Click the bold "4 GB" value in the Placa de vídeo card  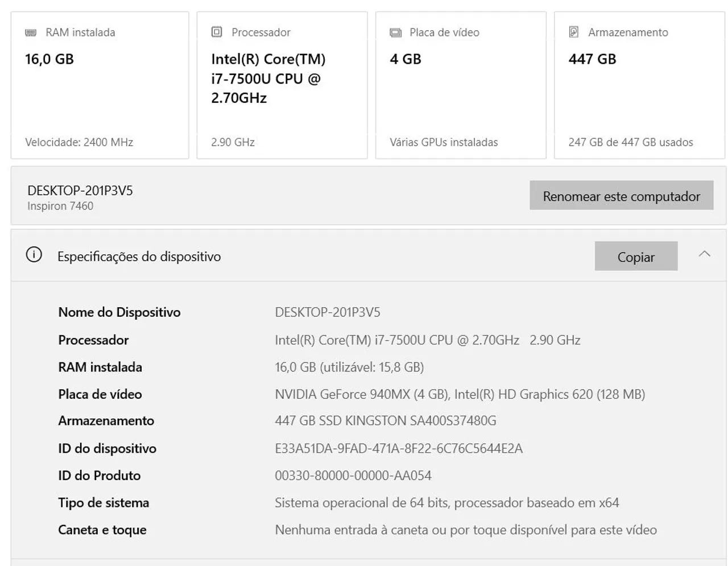(406, 59)
